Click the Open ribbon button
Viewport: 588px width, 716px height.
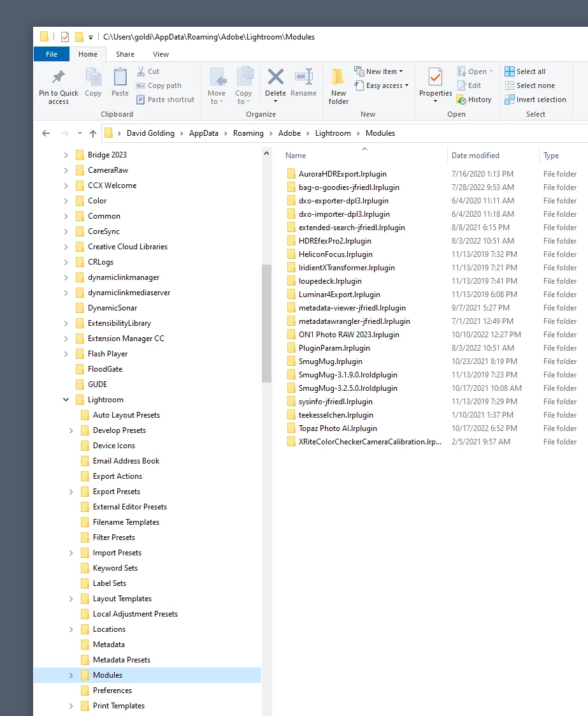(x=475, y=71)
